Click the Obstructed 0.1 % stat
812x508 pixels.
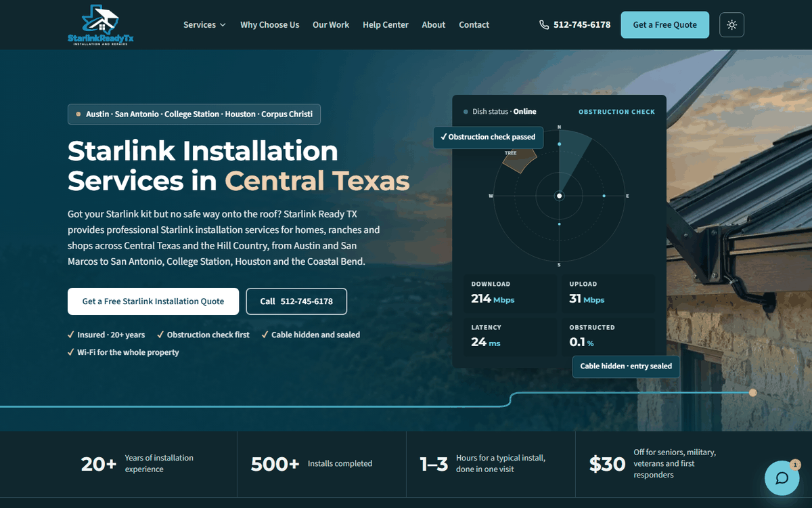coord(608,336)
